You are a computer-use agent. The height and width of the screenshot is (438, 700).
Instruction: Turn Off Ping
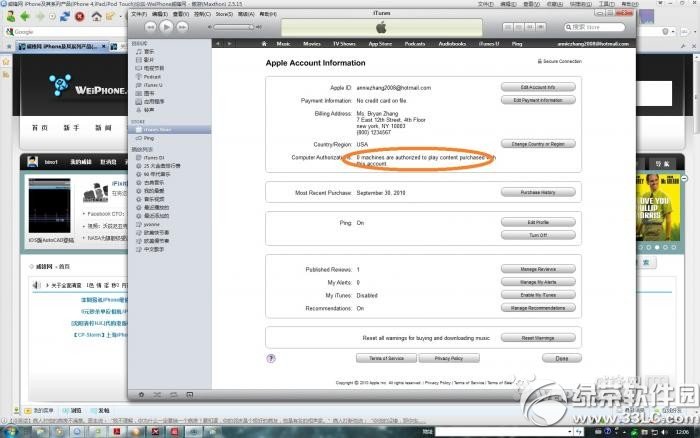point(538,235)
